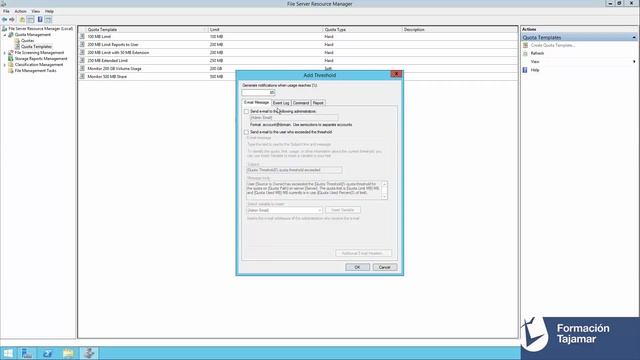Open the Action menu
This screenshot has height=360, width=640.
pos(20,11)
